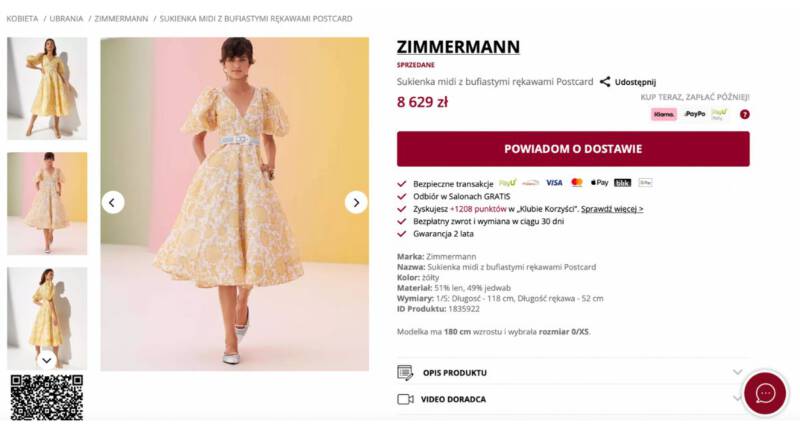800x427 pixels.
Task: Click the Opis Produktu description icon
Action: pyautogui.click(x=405, y=373)
